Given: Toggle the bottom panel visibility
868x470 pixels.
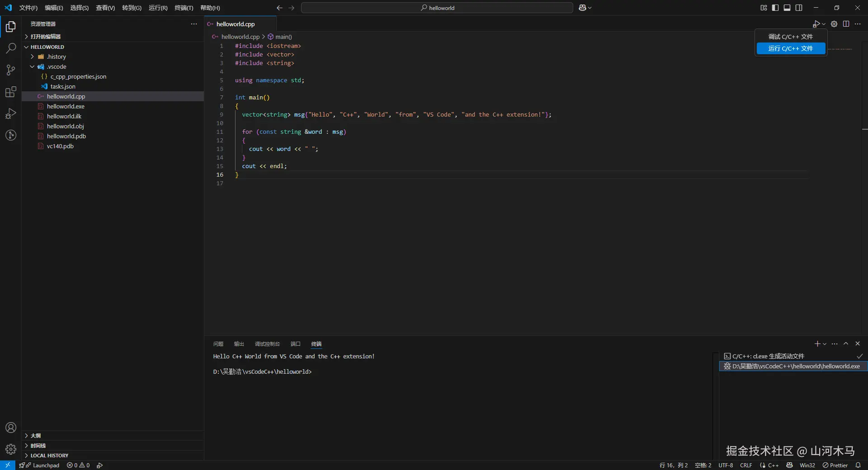Looking at the screenshot, I should [x=787, y=8].
